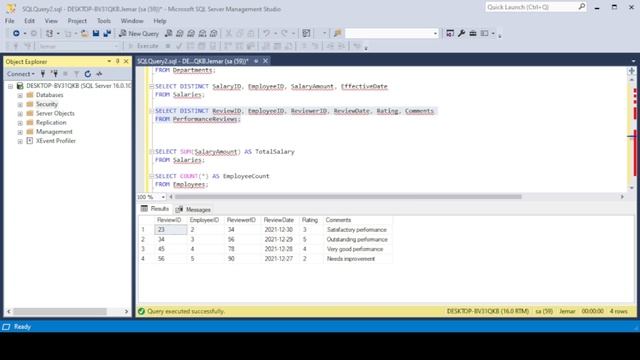Click the Rating column header
This screenshot has width=640, height=360.
(x=310, y=220)
